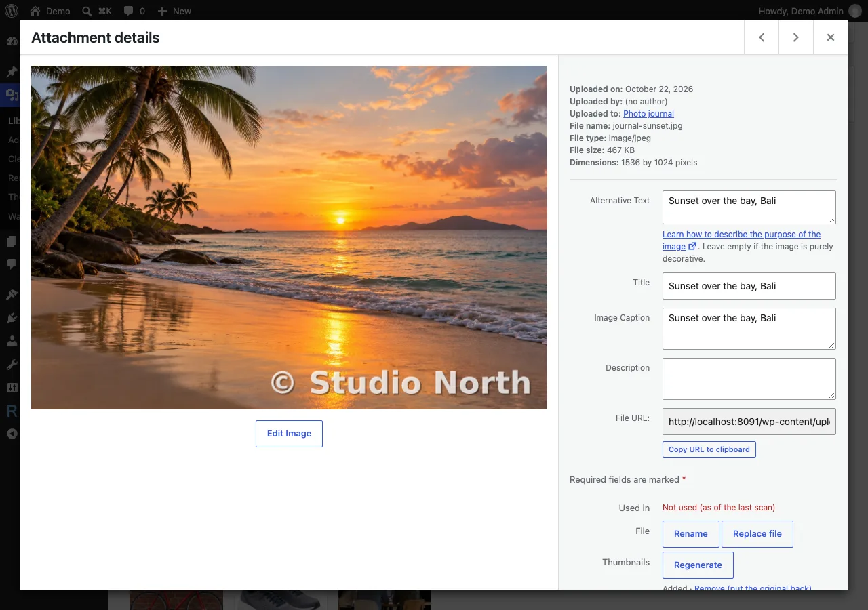Click the 'October 22, 2026' upload date
The height and width of the screenshot is (610, 868).
tap(659, 89)
